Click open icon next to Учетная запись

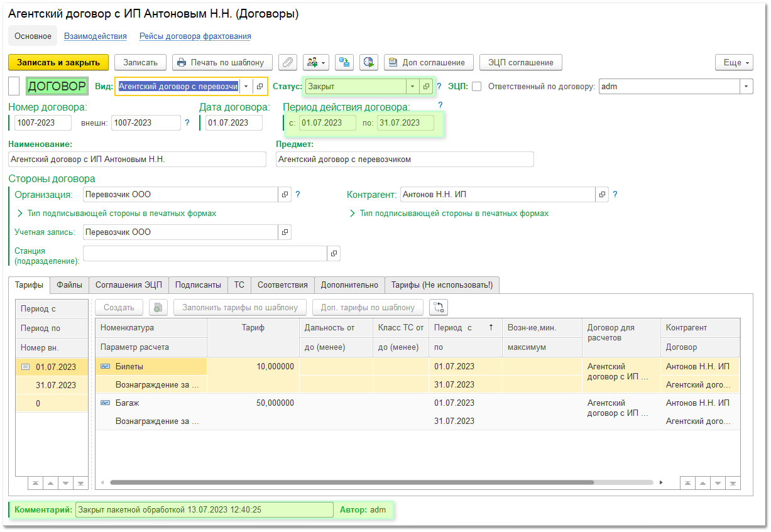coord(285,232)
